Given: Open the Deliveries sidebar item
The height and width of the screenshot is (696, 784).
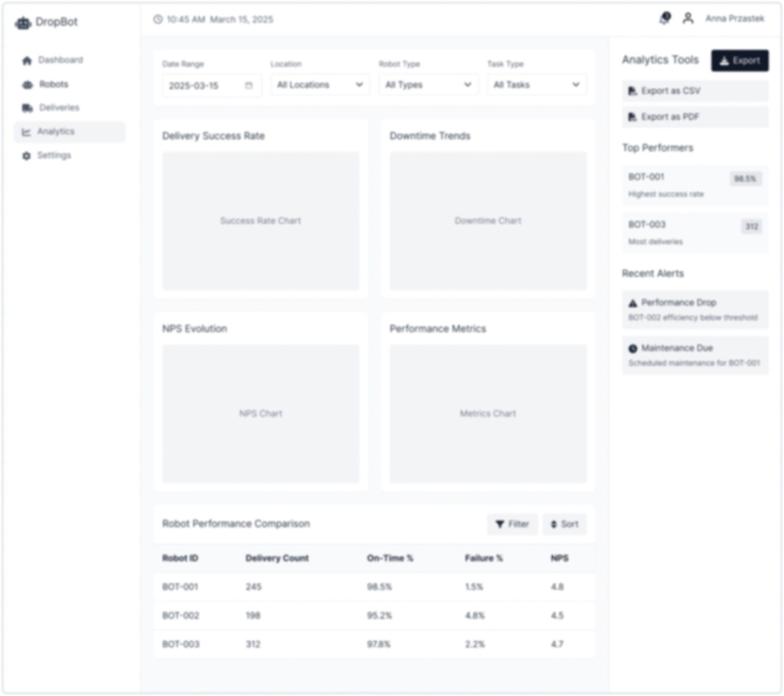Looking at the screenshot, I should [x=59, y=108].
